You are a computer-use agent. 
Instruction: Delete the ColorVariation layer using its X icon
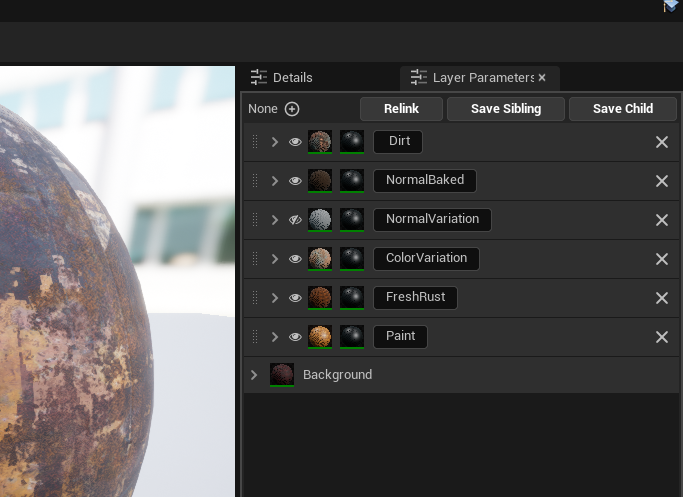click(x=662, y=259)
